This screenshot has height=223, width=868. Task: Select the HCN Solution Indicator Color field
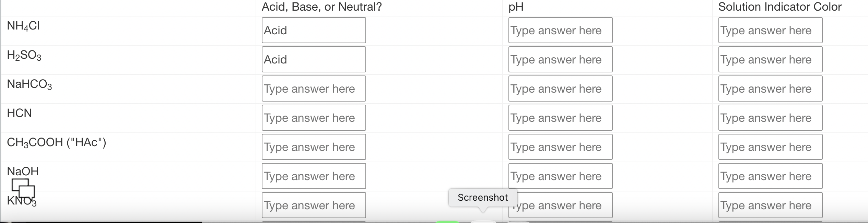[770, 118]
